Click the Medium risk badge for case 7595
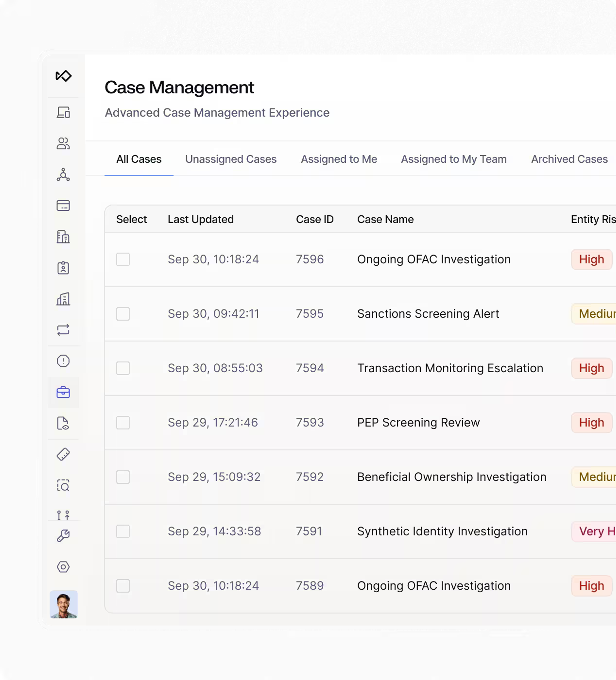This screenshot has width=616, height=680. click(594, 314)
